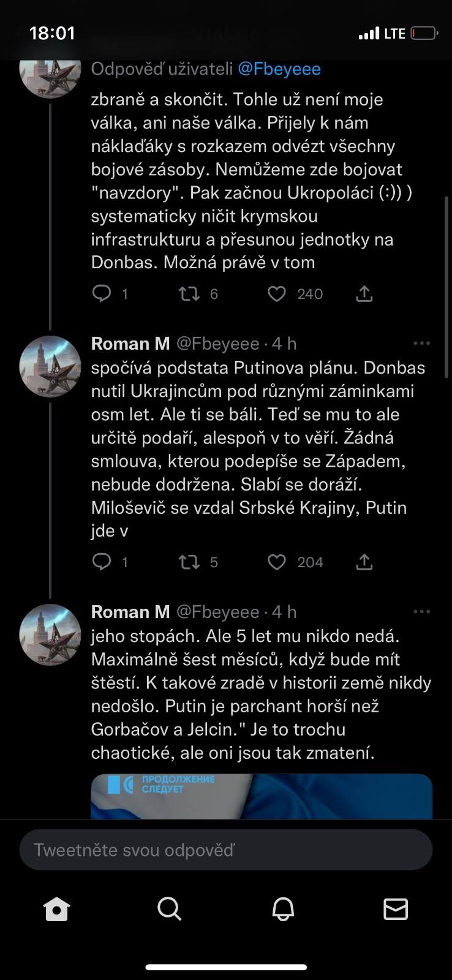Screen dimensions: 452x980
Task: Open more options on the jeho stopách tweet
Action: point(421,612)
